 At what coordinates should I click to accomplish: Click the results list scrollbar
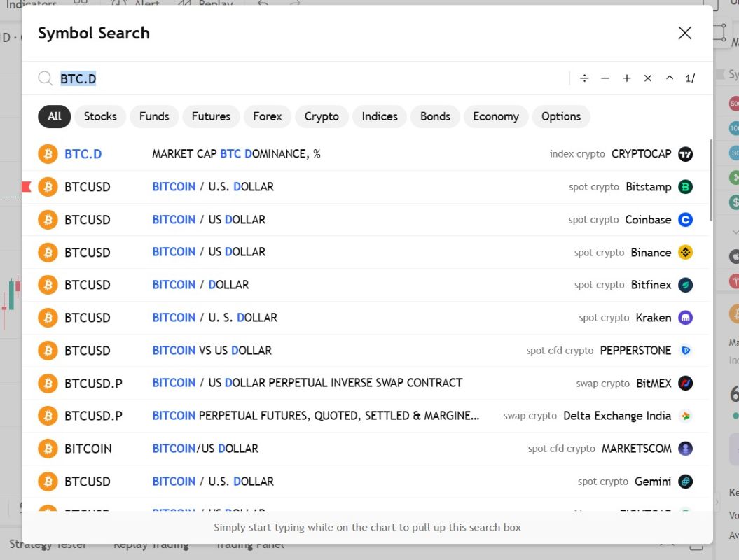[x=711, y=180]
